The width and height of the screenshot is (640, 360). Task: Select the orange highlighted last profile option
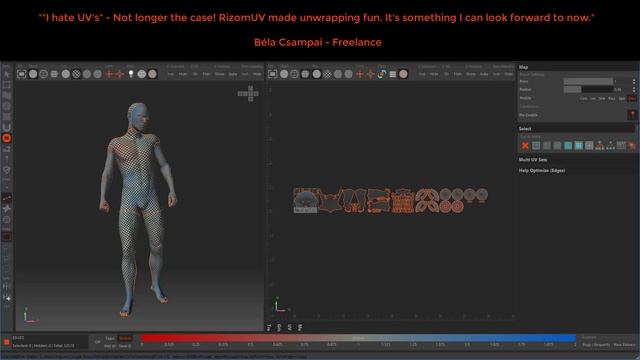[632, 98]
